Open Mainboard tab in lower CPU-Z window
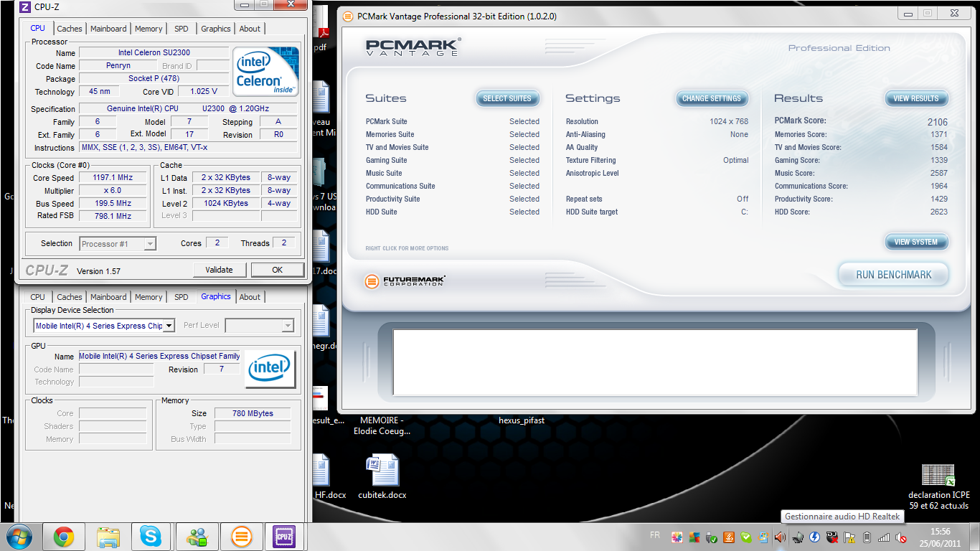 [x=108, y=297]
